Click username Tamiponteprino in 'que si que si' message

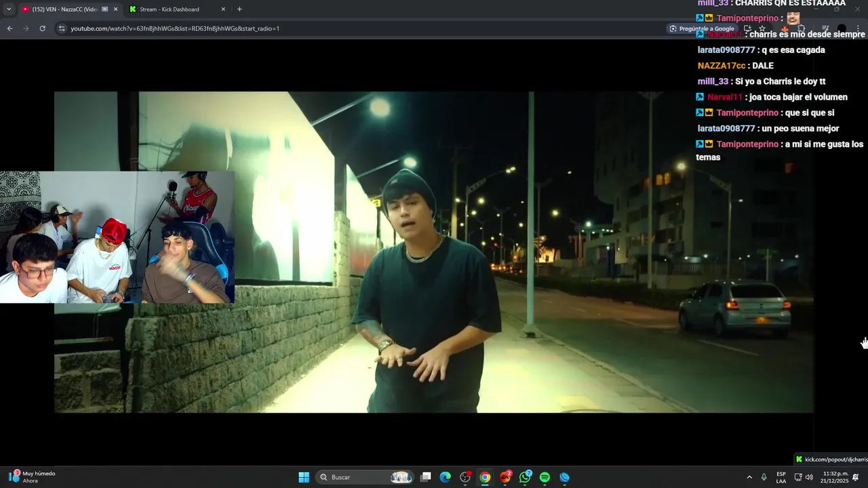tap(747, 113)
